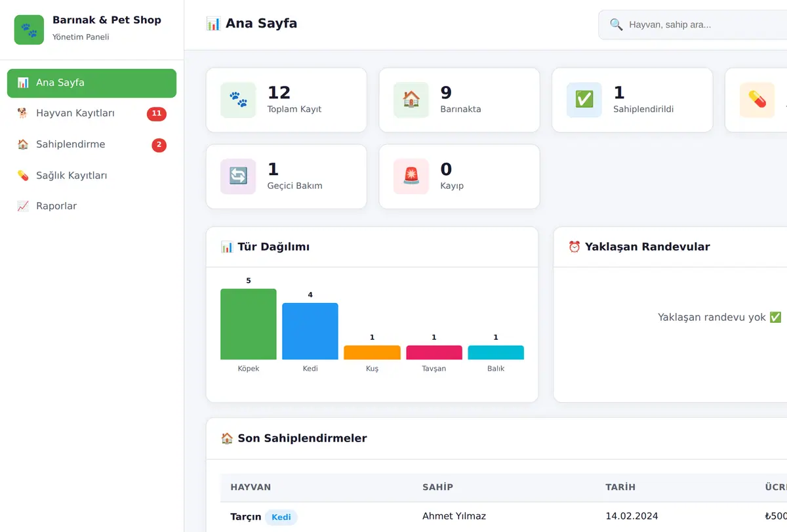787x532 pixels.
Task: Click the red 11 badge on Hayvan Kayıtları
Action: pos(157,114)
